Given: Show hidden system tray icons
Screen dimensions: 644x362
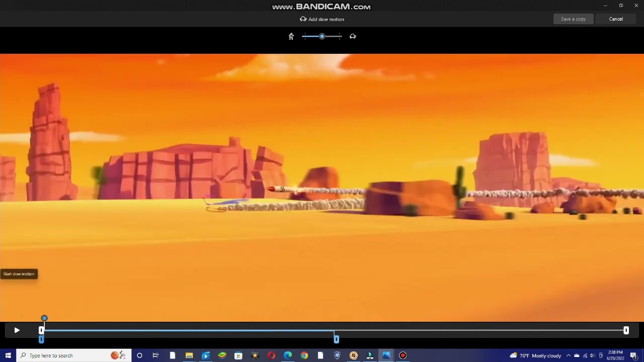Looking at the screenshot, I should 569,355.
